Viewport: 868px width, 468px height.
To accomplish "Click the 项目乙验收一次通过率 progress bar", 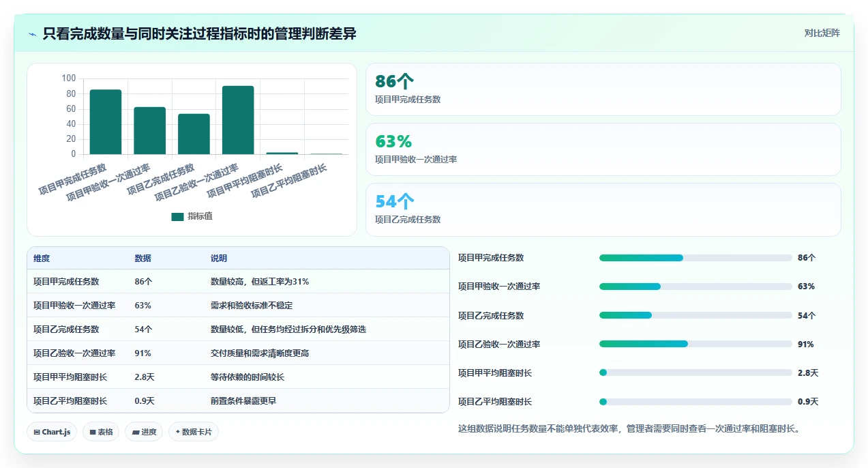I will (x=695, y=345).
